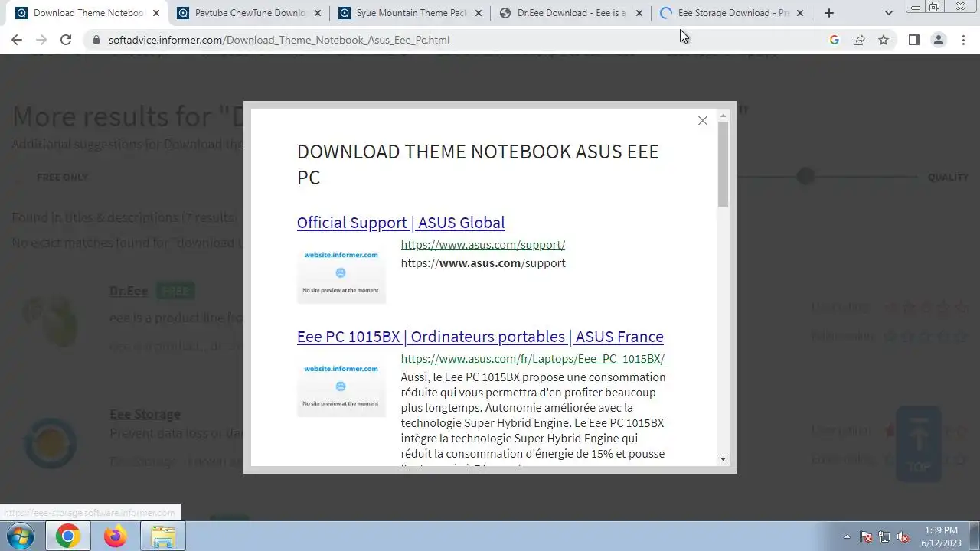Image resolution: width=980 pixels, height=551 pixels.
Task: Open Official Support | ASUS Global link
Action: click(x=400, y=223)
